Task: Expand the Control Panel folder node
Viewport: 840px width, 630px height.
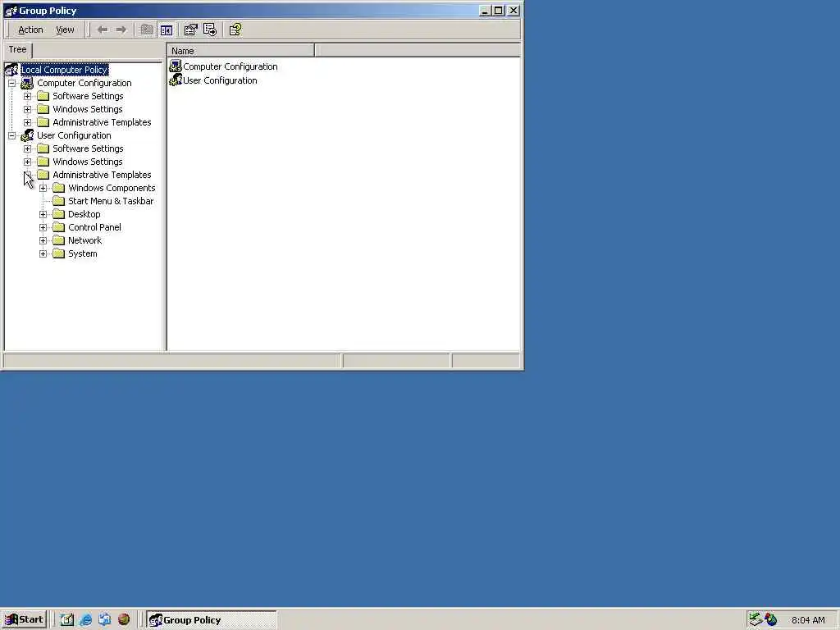Action: (43, 228)
